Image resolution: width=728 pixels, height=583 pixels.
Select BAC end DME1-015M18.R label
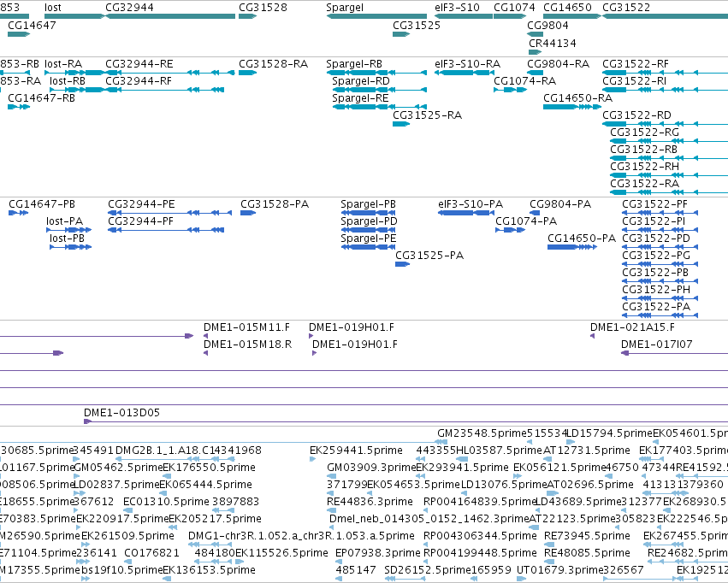pos(247,344)
